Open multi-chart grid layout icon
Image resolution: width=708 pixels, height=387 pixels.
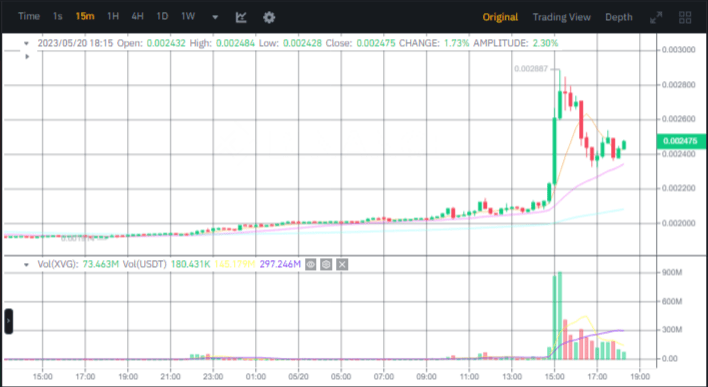tap(685, 18)
